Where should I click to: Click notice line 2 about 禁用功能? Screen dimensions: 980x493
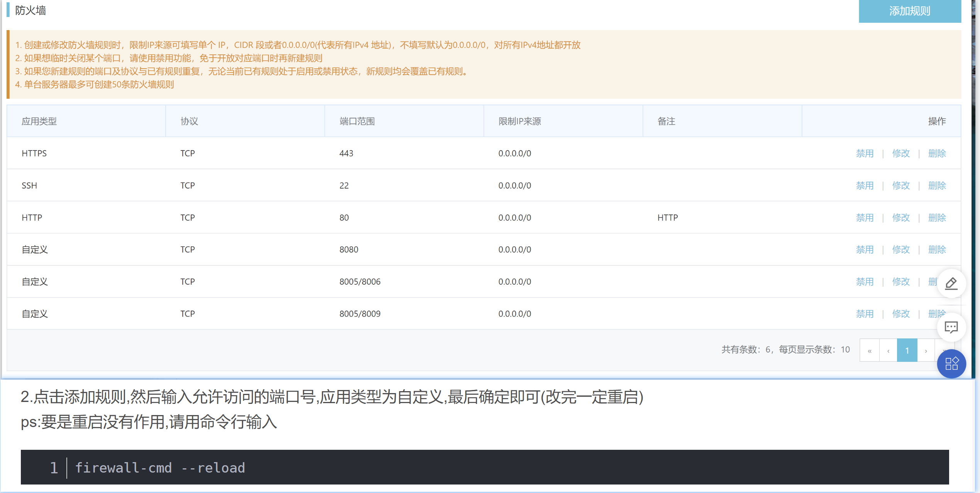169,58
